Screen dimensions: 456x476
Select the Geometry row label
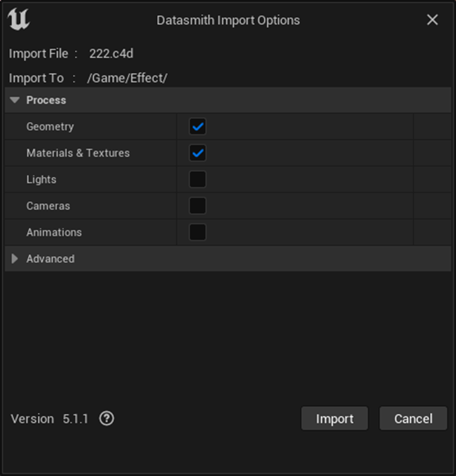pyautogui.click(x=50, y=127)
